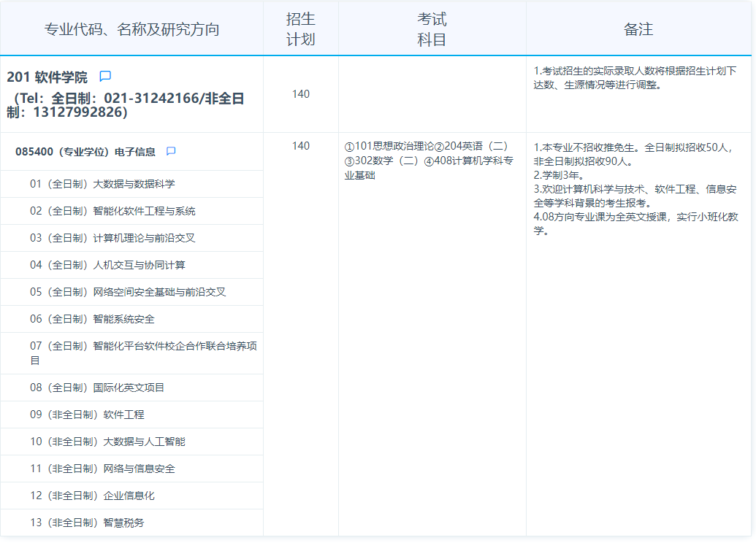This screenshot has height=543, width=756.
Task: Click direction 13 智慧税务
Action: [x=87, y=523]
